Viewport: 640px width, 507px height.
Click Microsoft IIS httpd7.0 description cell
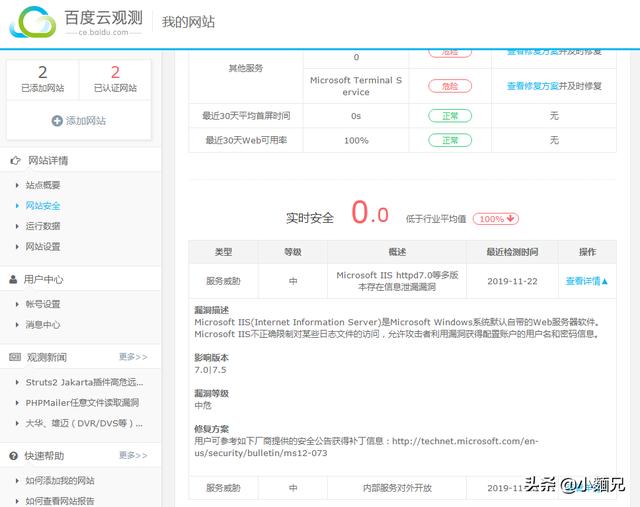(x=397, y=281)
